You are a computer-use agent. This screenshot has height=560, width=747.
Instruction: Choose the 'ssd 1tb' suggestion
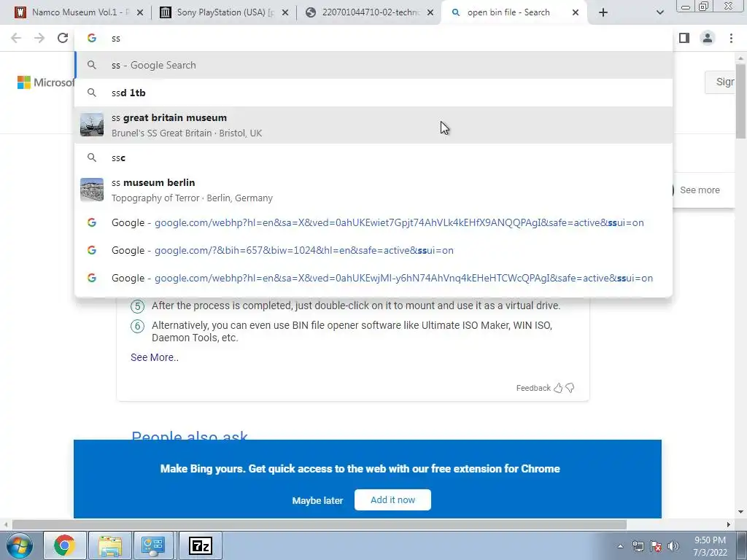(373, 93)
